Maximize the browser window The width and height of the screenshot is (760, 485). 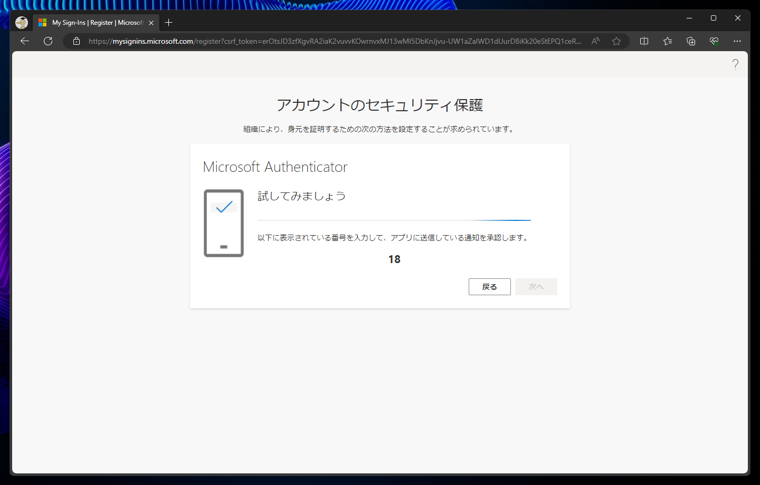pyautogui.click(x=713, y=18)
